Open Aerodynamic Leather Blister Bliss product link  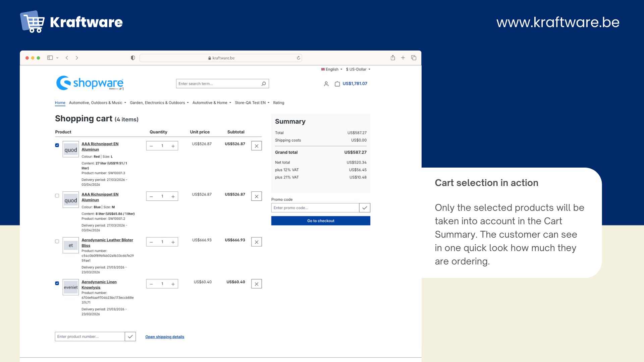pos(107,243)
